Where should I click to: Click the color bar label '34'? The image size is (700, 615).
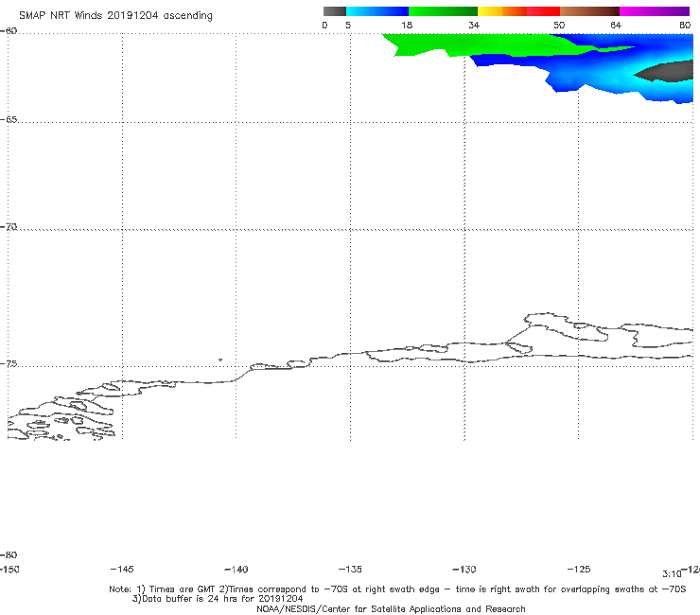pyautogui.click(x=474, y=26)
